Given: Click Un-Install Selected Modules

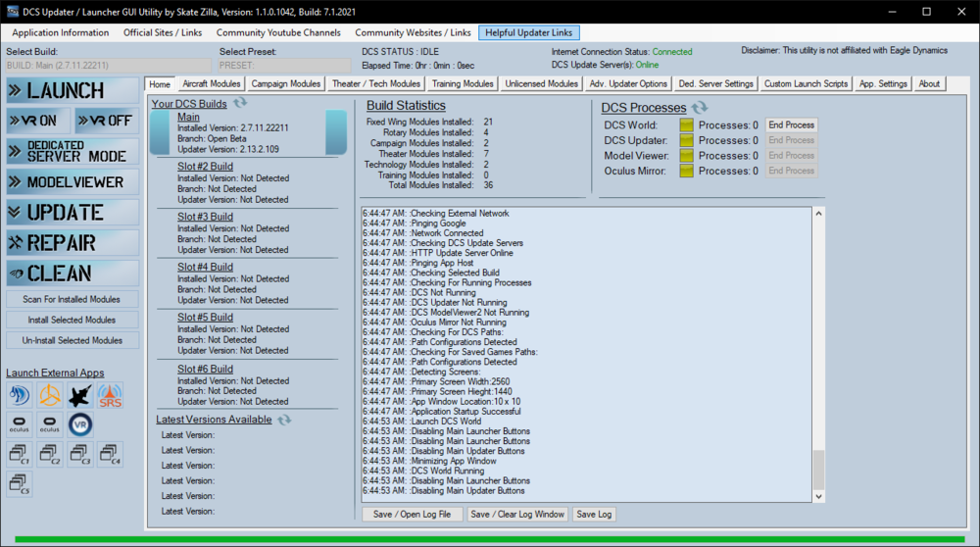Looking at the screenshot, I should click(x=72, y=341).
